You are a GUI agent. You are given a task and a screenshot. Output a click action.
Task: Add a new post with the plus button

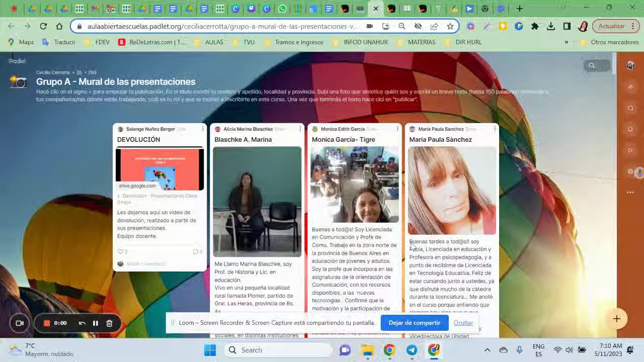[617, 319]
